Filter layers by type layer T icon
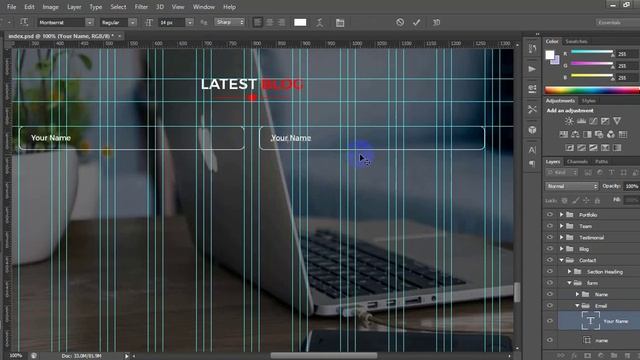This screenshot has width=640, height=360. (611, 173)
